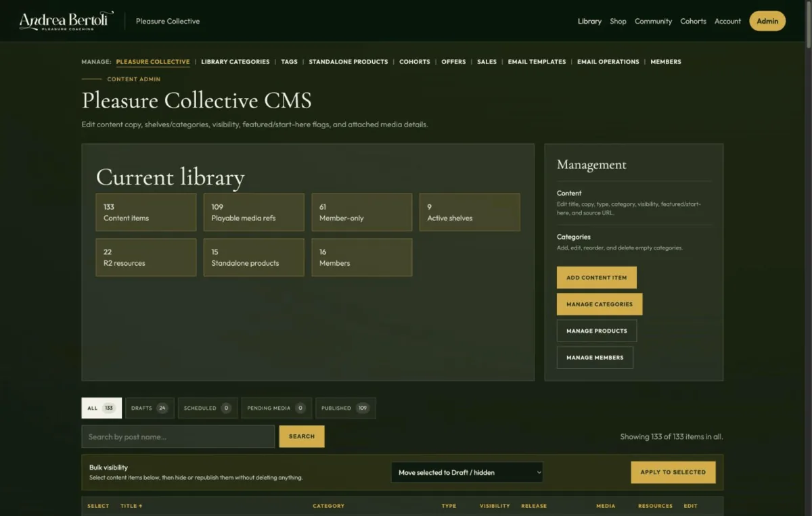Open Cohorts in top navigation

[693, 21]
